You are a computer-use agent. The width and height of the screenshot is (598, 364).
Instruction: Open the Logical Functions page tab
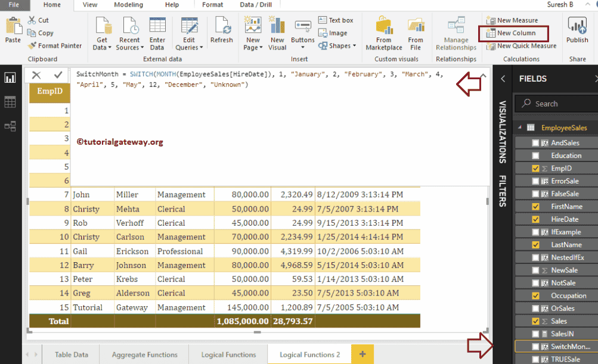[228, 354]
